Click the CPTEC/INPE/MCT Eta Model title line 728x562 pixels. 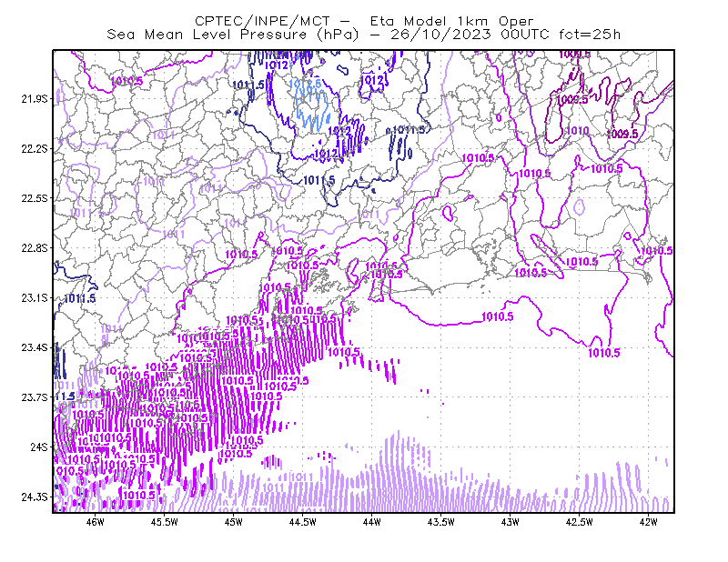tap(364, 21)
